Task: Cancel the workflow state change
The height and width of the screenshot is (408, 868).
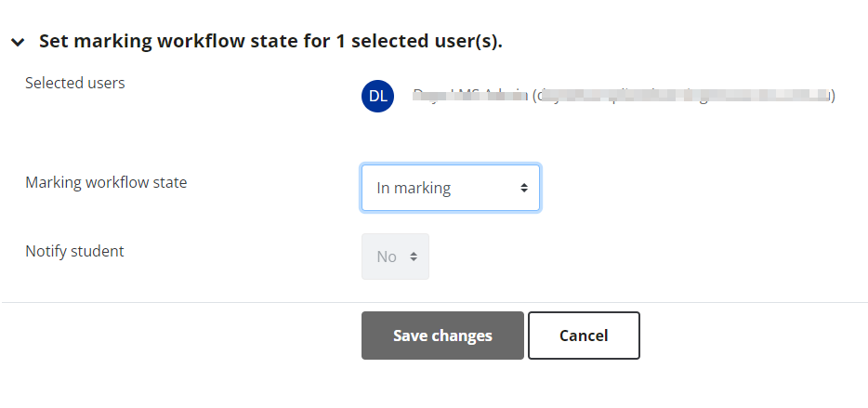Action: 584,336
